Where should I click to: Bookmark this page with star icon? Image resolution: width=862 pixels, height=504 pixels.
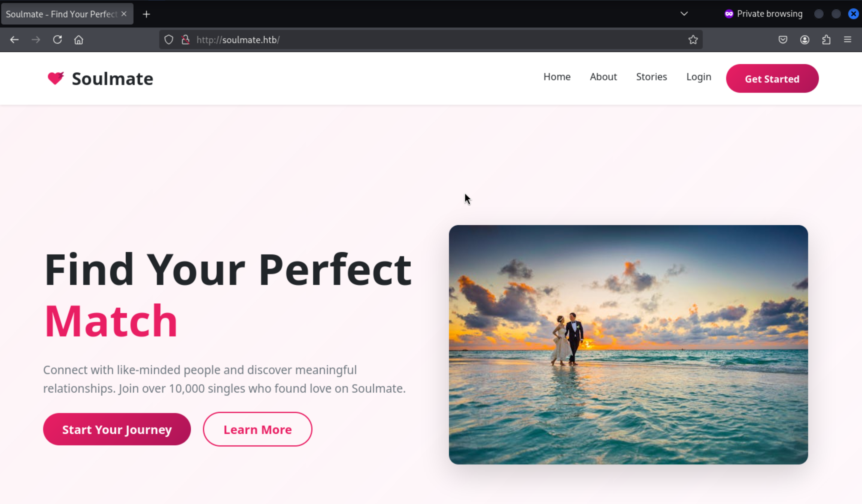tap(693, 40)
